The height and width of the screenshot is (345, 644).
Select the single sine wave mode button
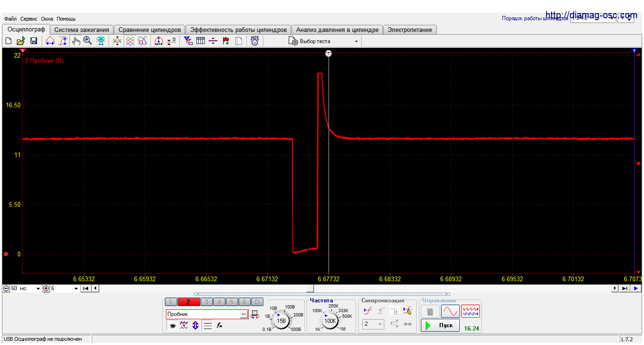pos(450,312)
